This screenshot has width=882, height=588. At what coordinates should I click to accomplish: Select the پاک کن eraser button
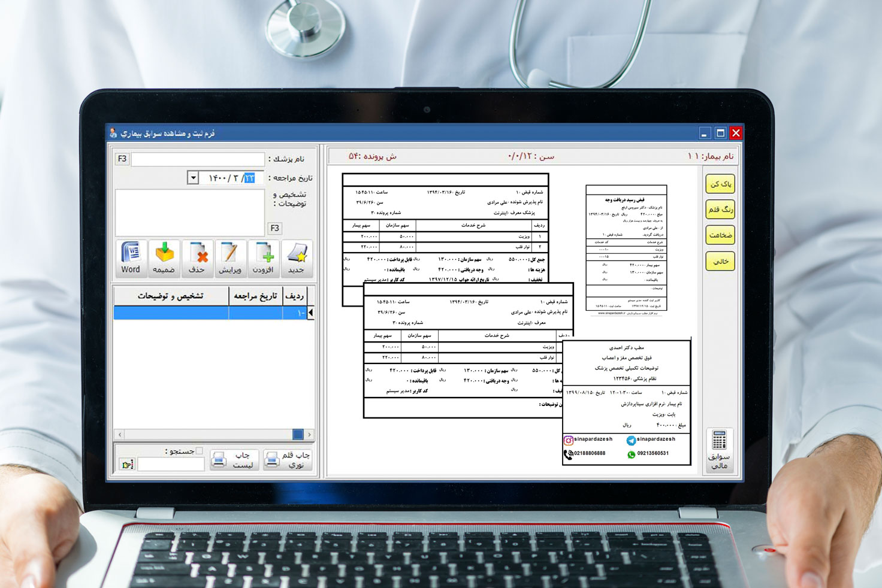pyautogui.click(x=720, y=184)
